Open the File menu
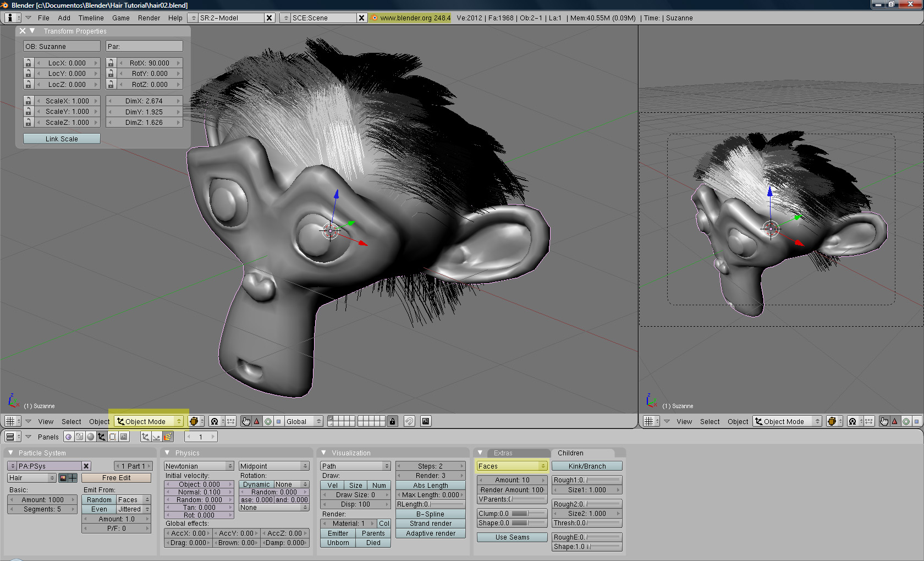Viewport: 924px width, 561px height. [43, 18]
